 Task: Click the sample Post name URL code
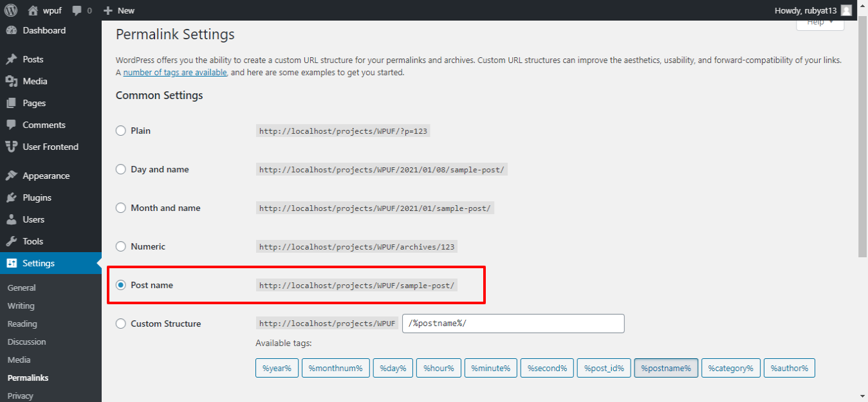click(356, 285)
